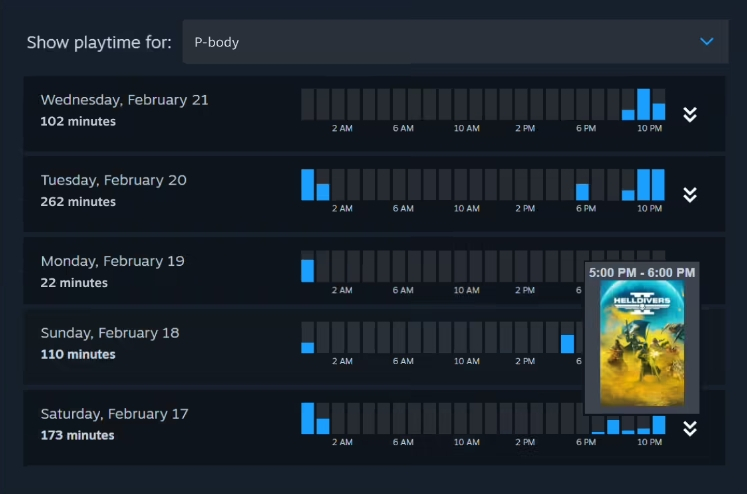This screenshot has width=747, height=494.
Task: Click Saturday's tall 12 AM bar
Action: 307,418
